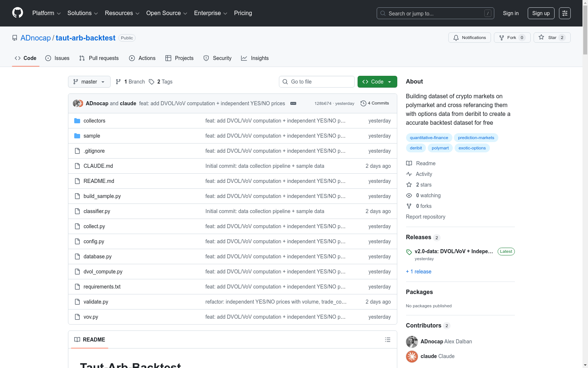Open the + 1 release link
The height and width of the screenshot is (368, 588).
point(419,272)
